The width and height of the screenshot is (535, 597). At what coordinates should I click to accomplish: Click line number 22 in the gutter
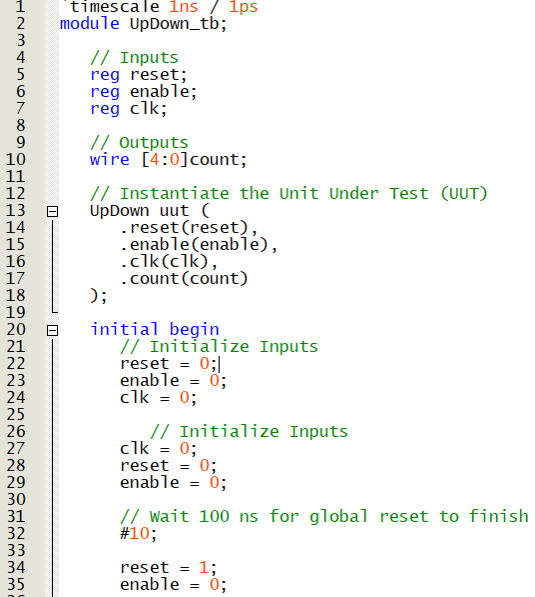click(16, 363)
